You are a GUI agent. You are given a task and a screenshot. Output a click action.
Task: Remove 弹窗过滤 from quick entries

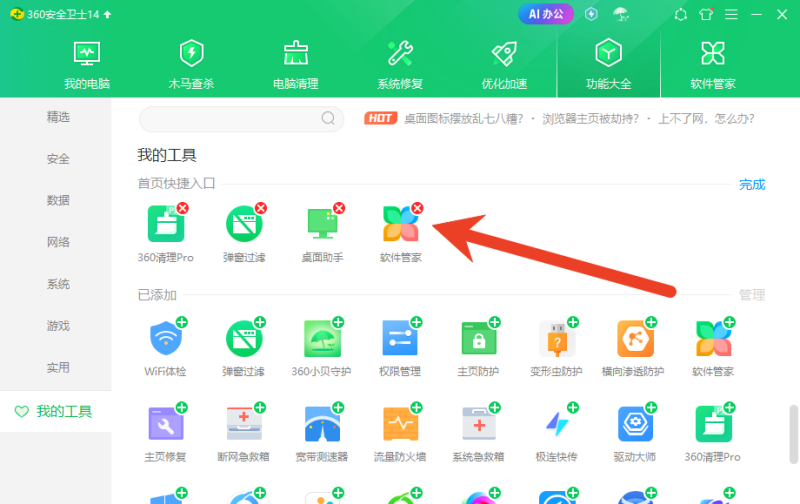(261, 208)
